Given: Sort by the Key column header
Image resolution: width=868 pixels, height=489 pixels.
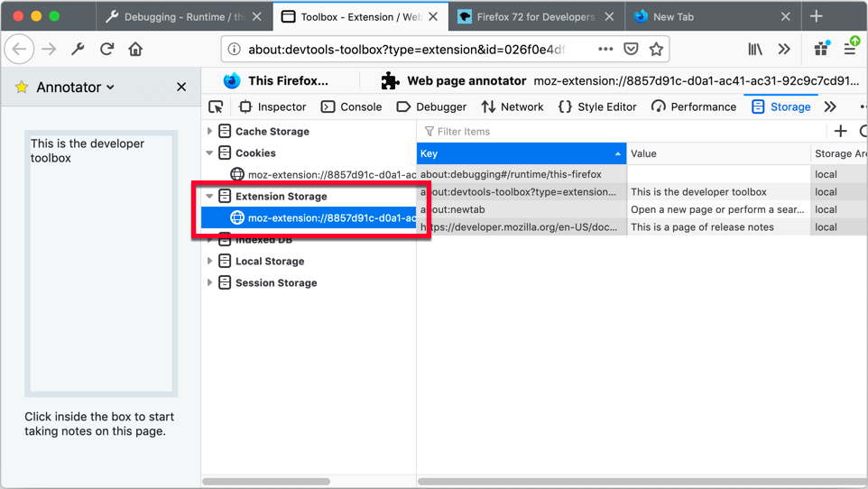Looking at the screenshot, I should coord(522,153).
